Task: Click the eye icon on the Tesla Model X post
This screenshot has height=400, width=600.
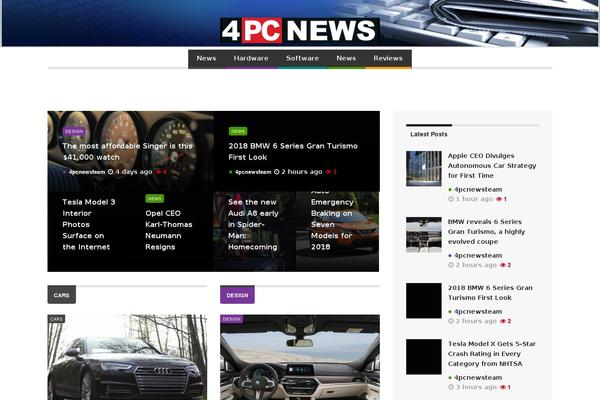Action: pos(503,387)
